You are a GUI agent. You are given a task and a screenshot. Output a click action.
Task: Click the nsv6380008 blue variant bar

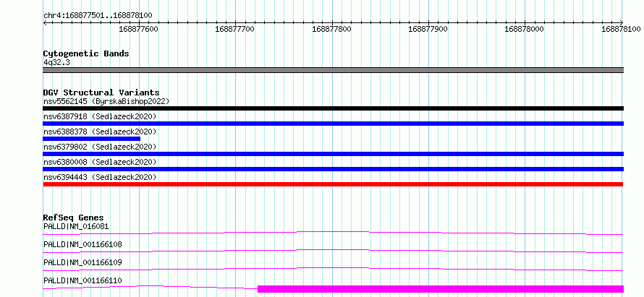pyautogui.click(x=333, y=169)
